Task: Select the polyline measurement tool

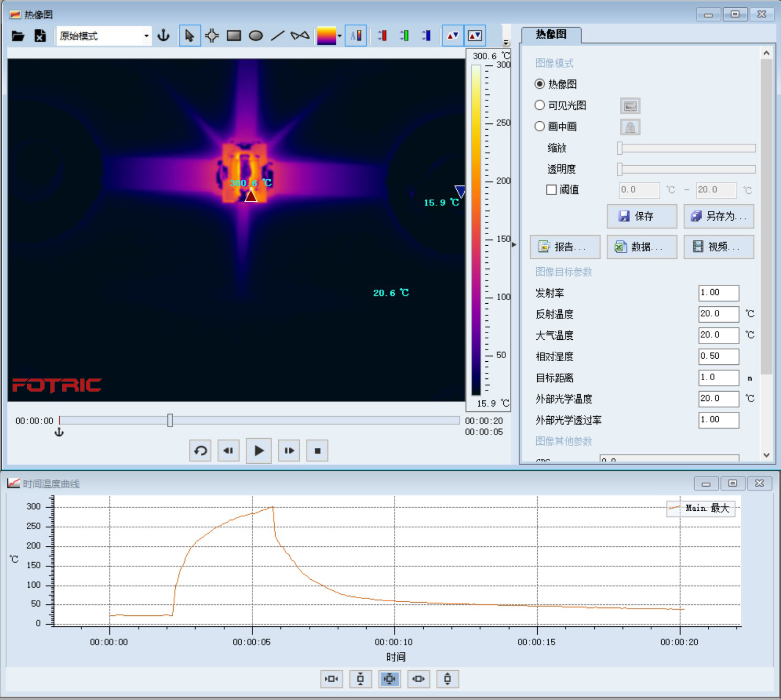Action: [300, 36]
